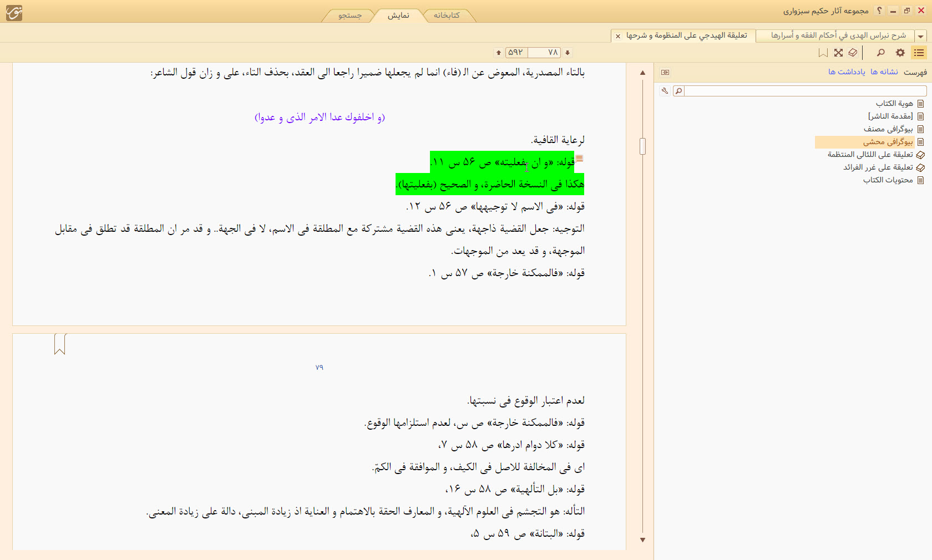Select [مقدمة الناشر] in the index

[x=890, y=116]
